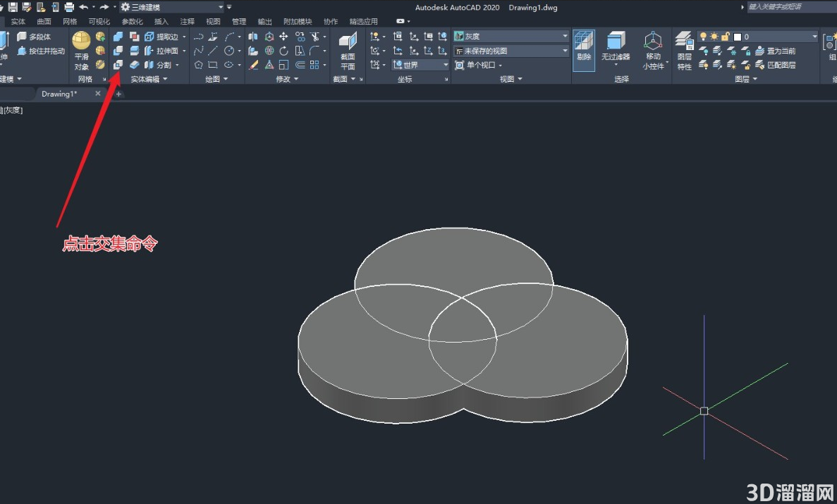Click the Plot printer icon
This screenshot has height=504, width=837.
tap(69, 7)
